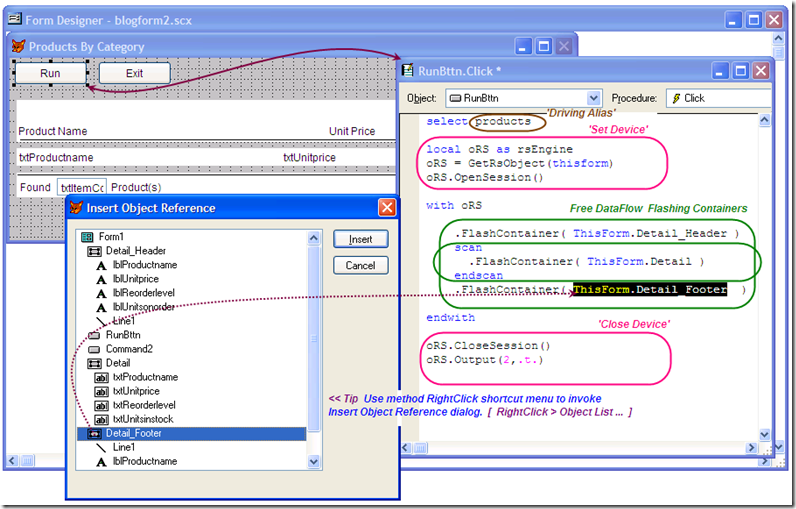Select txtUnitprice in object list
Viewport: 796px width, 509px height.
click(136, 391)
